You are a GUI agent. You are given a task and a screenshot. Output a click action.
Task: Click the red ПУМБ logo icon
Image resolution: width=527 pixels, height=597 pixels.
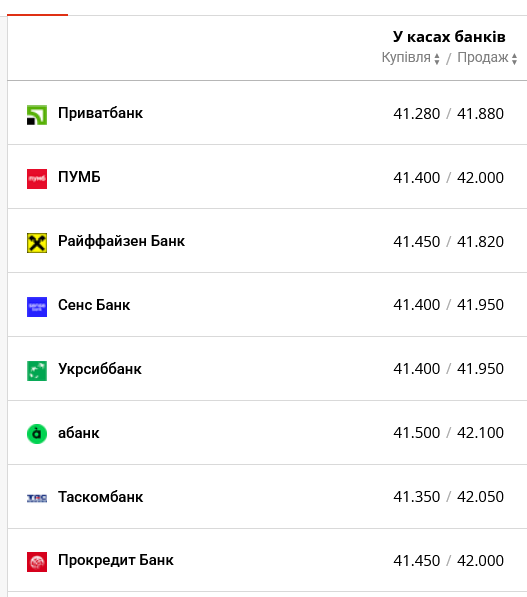point(37,179)
